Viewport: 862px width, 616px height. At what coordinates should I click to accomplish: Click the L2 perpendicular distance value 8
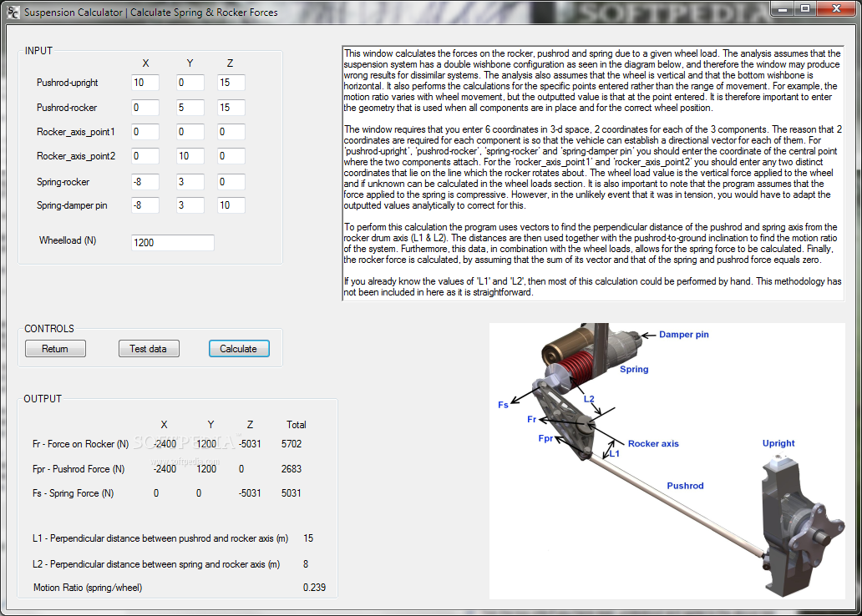(306, 563)
